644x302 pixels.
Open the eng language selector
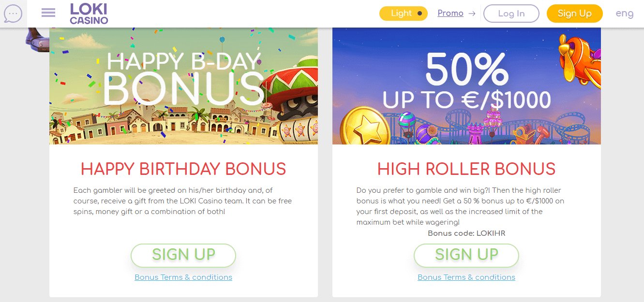624,14
